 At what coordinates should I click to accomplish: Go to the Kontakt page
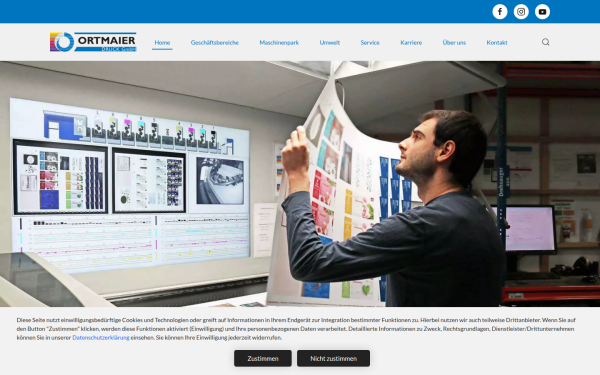click(x=497, y=42)
